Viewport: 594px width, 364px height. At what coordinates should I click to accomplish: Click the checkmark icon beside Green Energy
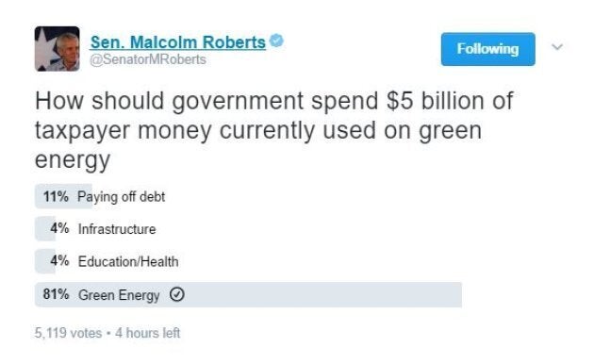pos(177,294)
